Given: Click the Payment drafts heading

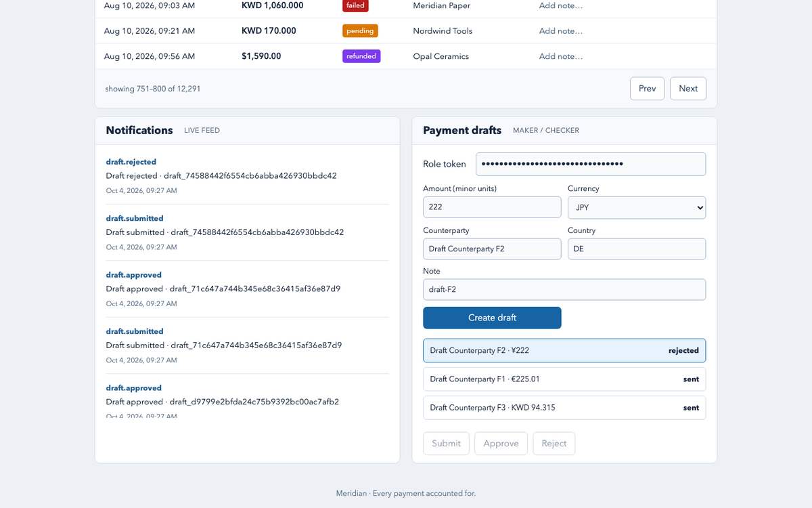Looking at the screenshot, I should tap(462, 130).
